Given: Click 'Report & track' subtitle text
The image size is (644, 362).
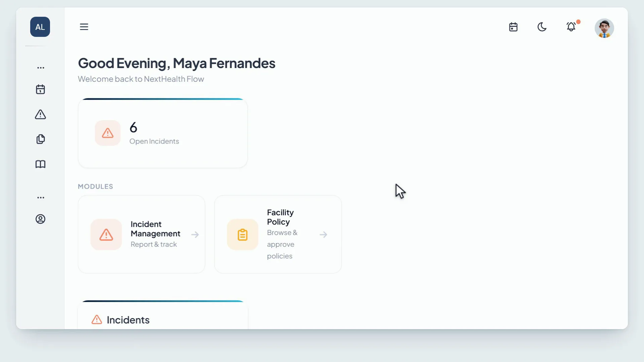Looking at the screenshot, I should 154,244.
